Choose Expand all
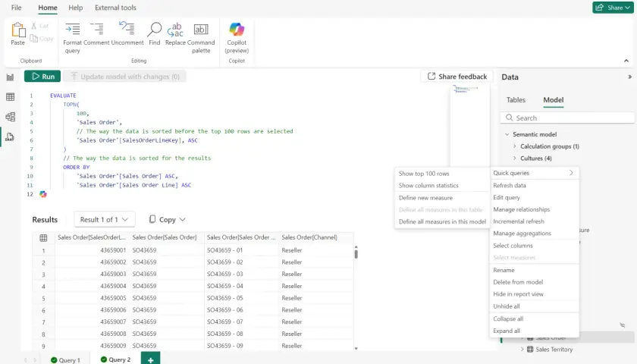Screen dimensions: 637x364 [535, 331]
